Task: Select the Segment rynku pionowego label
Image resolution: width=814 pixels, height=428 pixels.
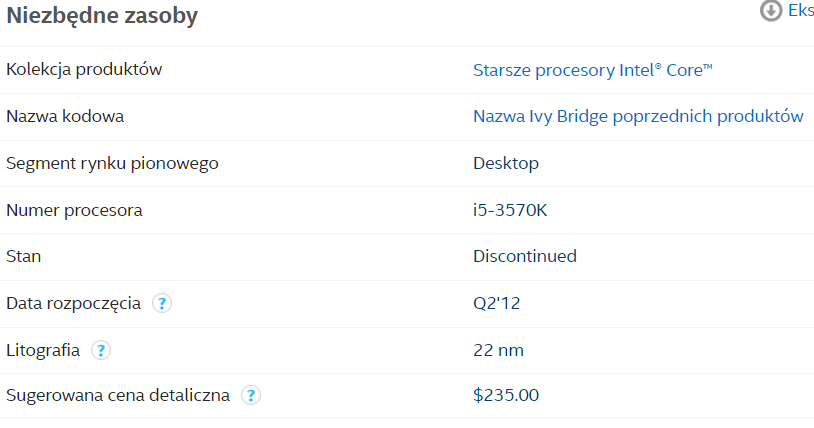Action: click(112, 164)
